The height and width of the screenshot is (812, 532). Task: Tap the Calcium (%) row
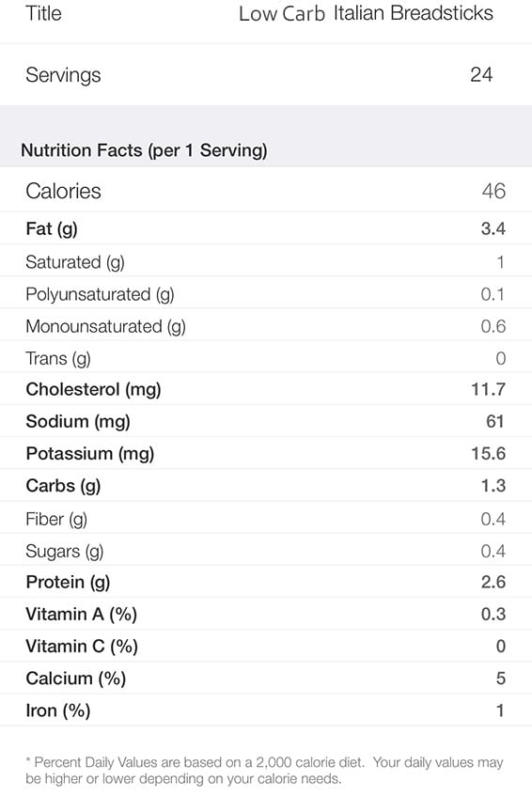pyautogui.click(x=266, y=678)
